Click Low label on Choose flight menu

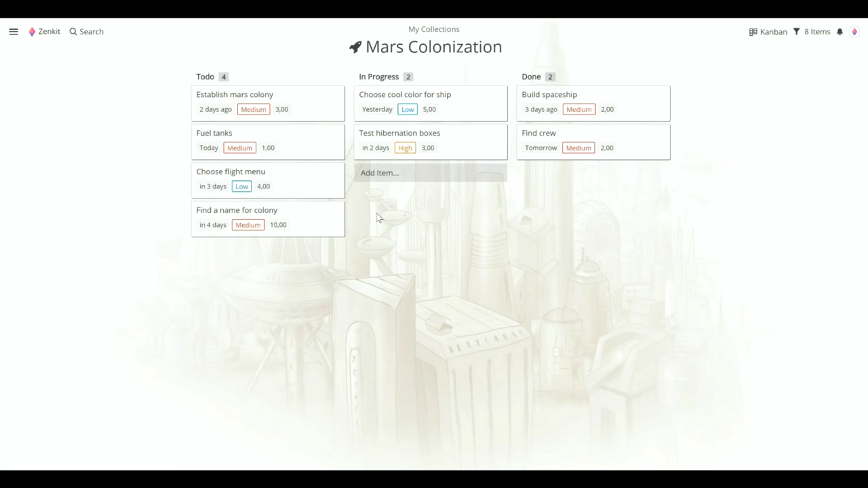point(242,186)
